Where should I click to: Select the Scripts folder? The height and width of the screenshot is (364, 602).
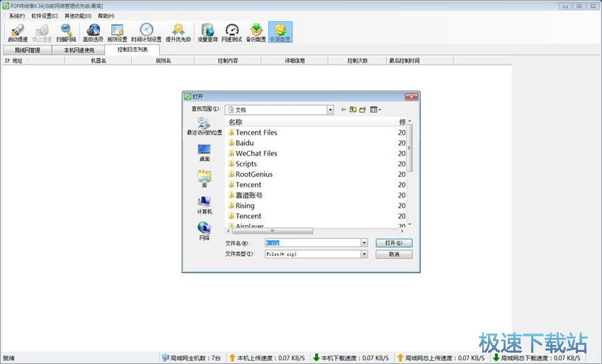243,164
